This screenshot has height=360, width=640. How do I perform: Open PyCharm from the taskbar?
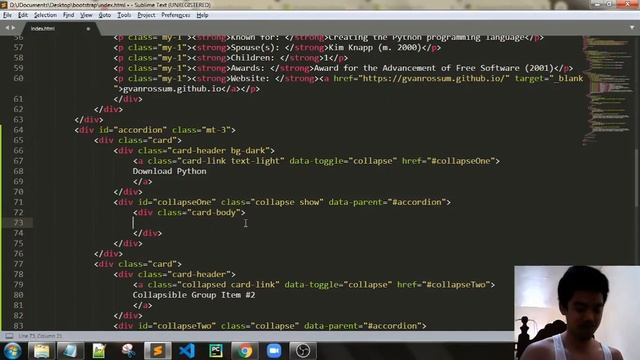[216, 351]
